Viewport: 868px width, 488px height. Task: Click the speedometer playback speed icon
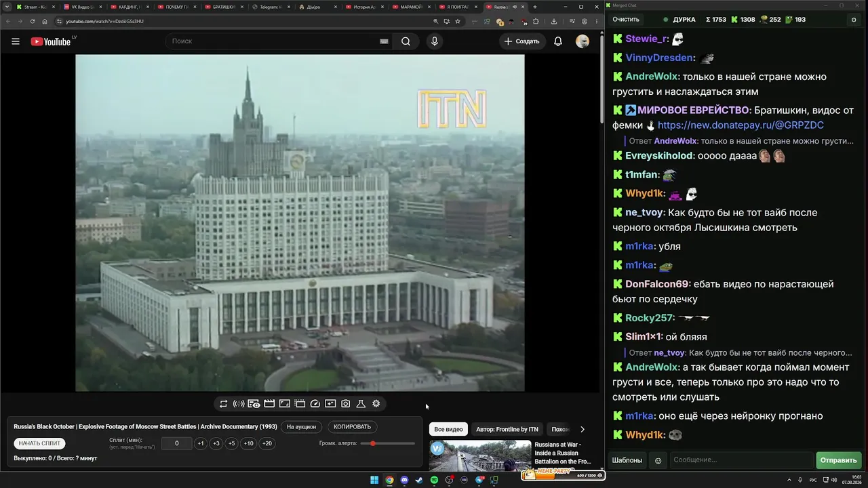tap(315, 403)
